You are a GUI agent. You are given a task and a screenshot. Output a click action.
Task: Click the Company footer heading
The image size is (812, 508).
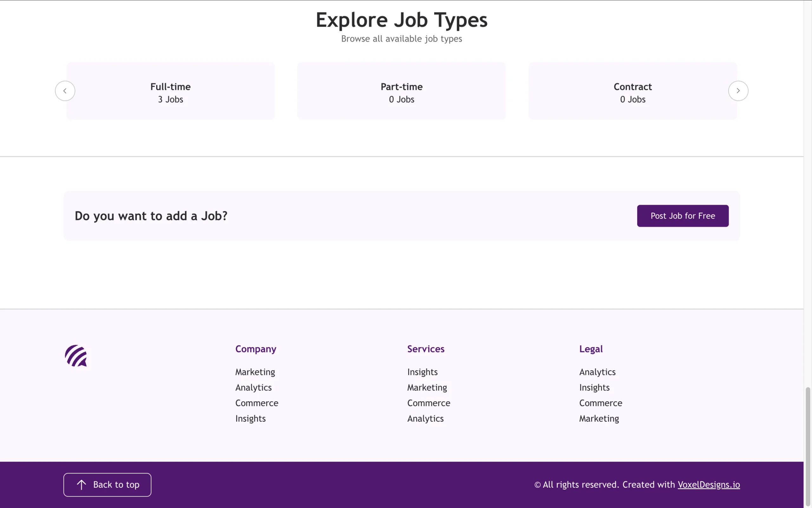[256, 349]
